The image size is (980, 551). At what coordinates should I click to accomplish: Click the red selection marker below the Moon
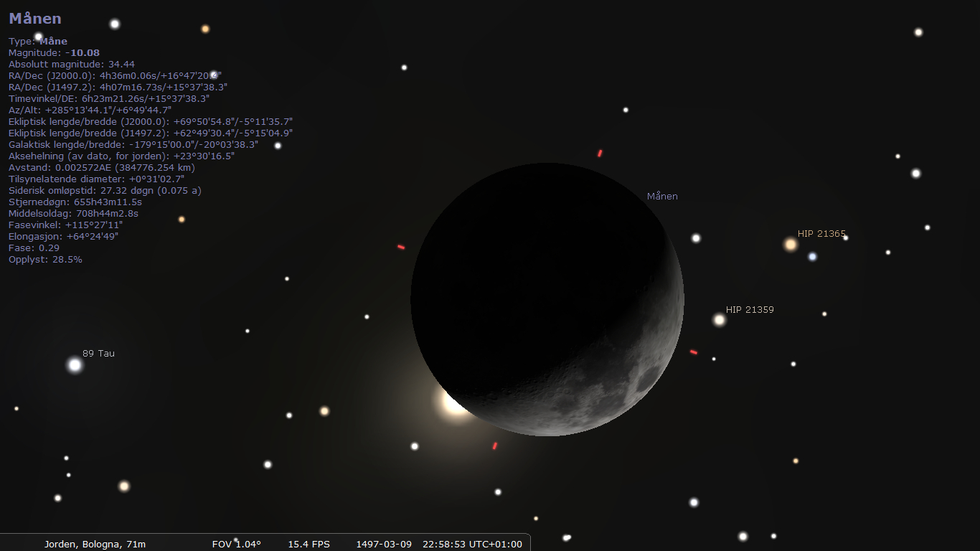(495, 446)
